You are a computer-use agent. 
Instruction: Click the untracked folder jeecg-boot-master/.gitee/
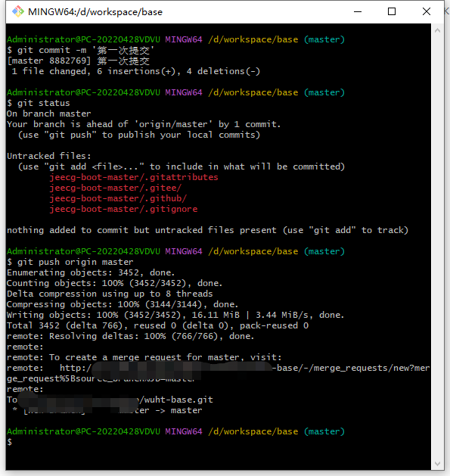(x=115, y=188)
